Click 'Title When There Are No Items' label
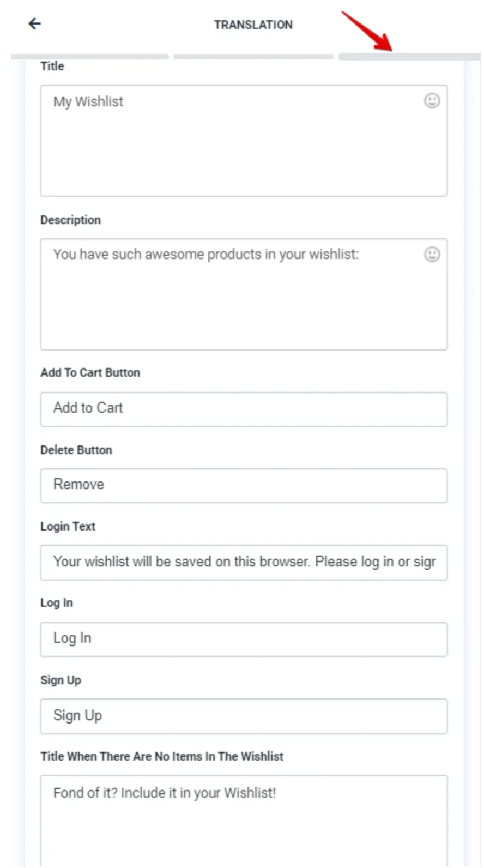This screenshot has height=868, width=484. (x=162, y=757)
